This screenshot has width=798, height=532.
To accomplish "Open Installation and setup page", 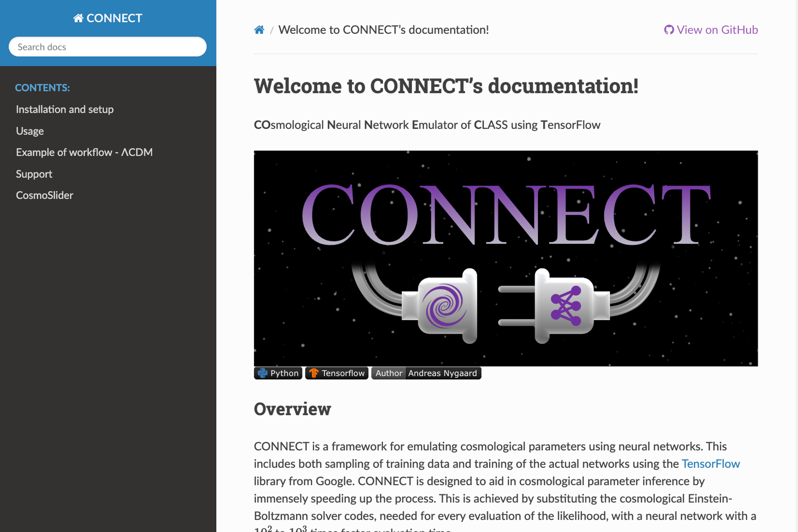I will (65, 109).
